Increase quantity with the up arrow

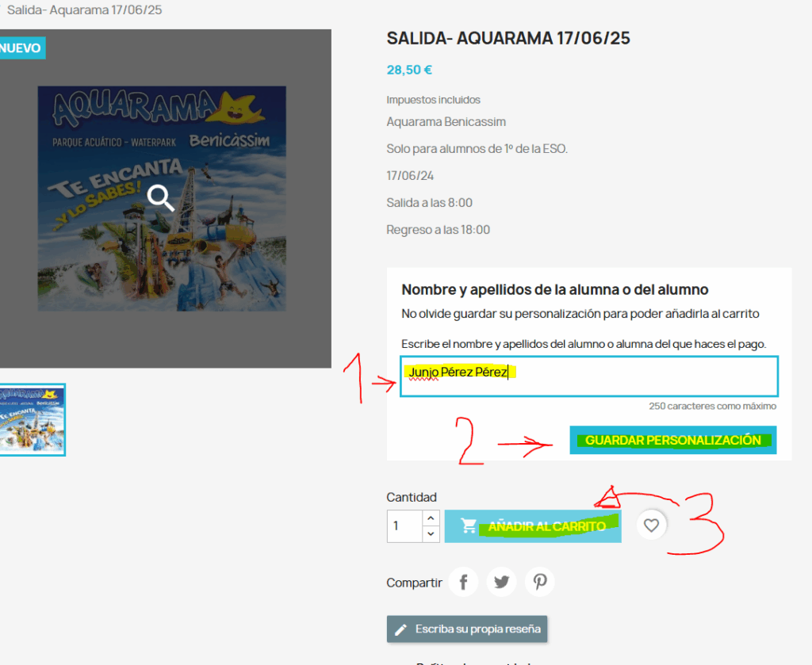pos(431,518)
